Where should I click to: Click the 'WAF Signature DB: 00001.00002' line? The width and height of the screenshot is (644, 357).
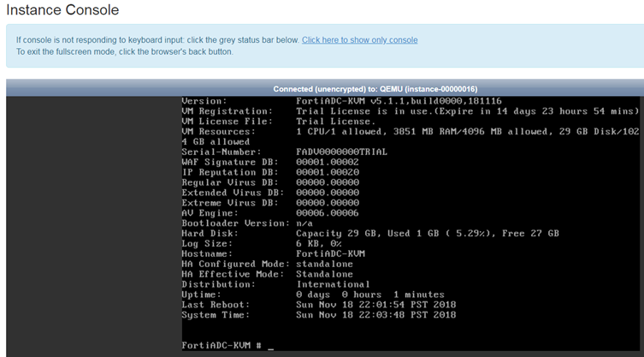tap(270, 162)
